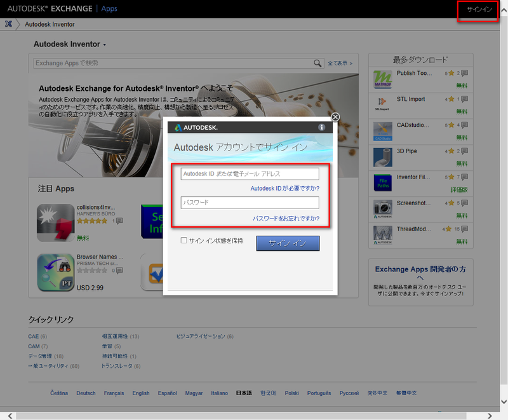Switch language to Deutsch

[86, 393]
